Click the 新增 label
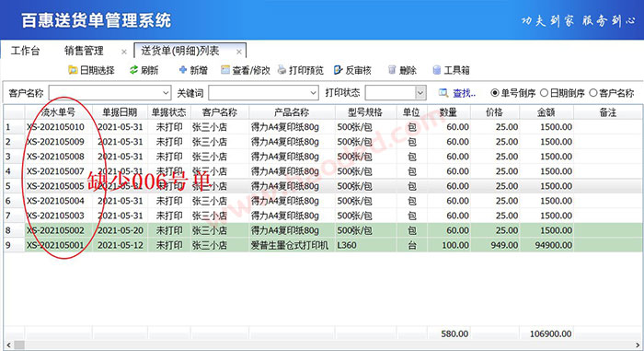The height and width of the screenshot is (351, 644). pyautogui.click(x=199, y=70)
